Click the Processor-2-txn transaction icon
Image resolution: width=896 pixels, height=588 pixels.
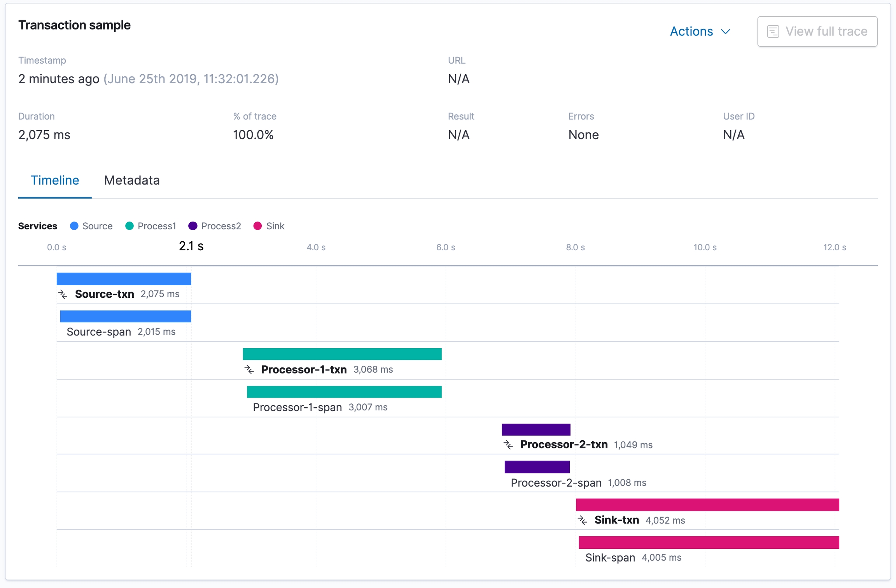click(508, 445)
